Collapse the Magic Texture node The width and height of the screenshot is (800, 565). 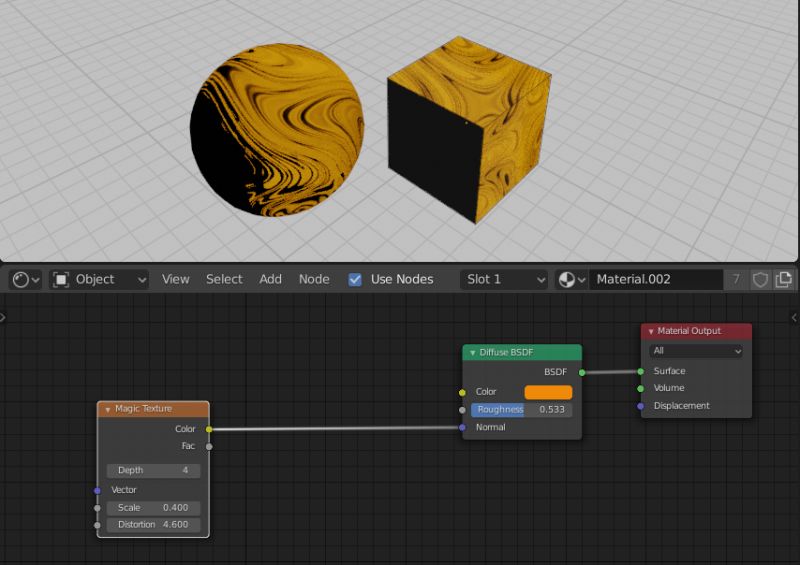[x=108, y=409]
